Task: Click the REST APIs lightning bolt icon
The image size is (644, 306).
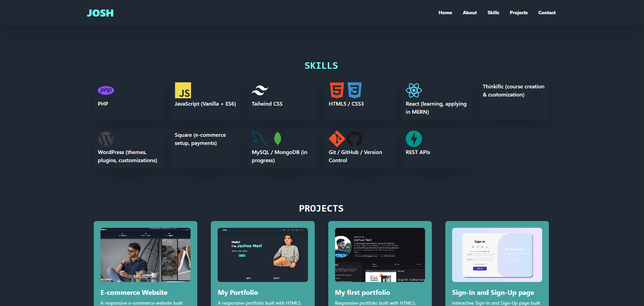Action: point(414,139)
